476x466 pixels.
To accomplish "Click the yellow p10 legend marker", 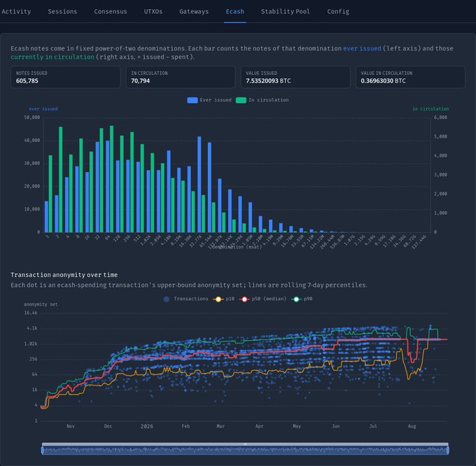I will 218,299.
